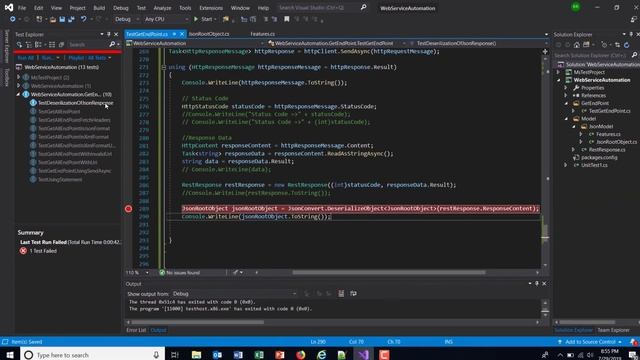
Task: Open RestResponse.cs in Solution Explorer
Action: click(x=607, y=150)
